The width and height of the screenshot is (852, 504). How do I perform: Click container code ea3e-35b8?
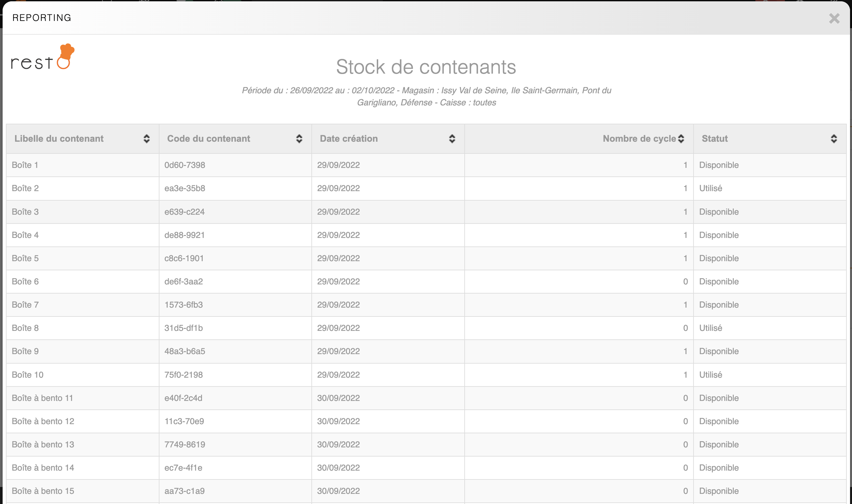184,188
